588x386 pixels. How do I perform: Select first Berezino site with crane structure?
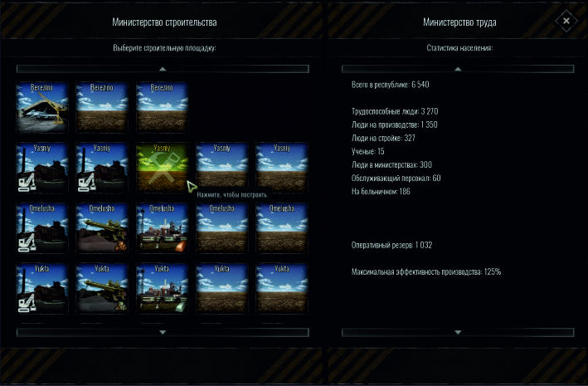[x=42, y=108]
